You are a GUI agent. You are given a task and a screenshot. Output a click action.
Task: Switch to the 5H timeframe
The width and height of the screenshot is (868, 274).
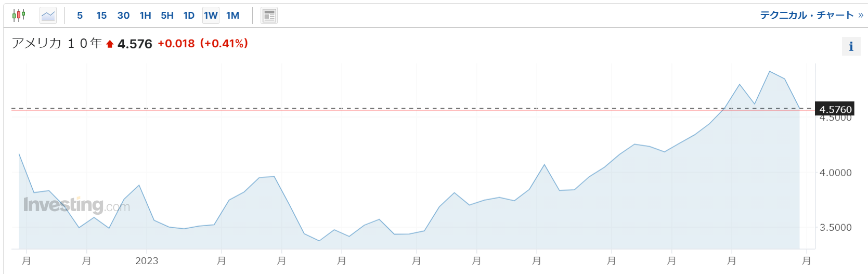[x=167, y=16]
